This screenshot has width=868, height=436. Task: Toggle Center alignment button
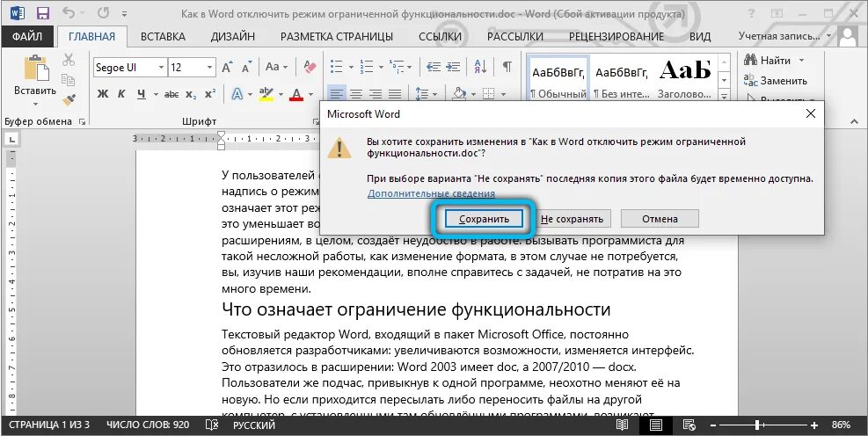pos(356,94)
